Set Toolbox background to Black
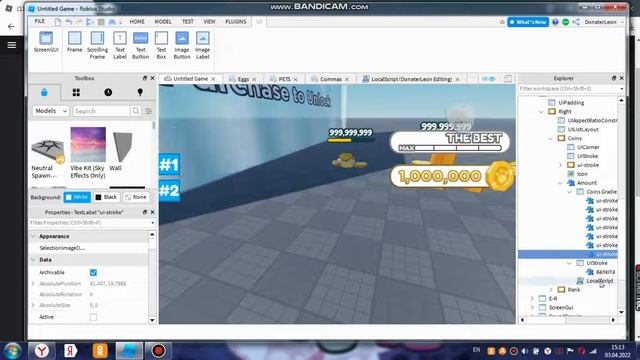The height and width of the screenshot is (360, 640). tap(106, 197)
